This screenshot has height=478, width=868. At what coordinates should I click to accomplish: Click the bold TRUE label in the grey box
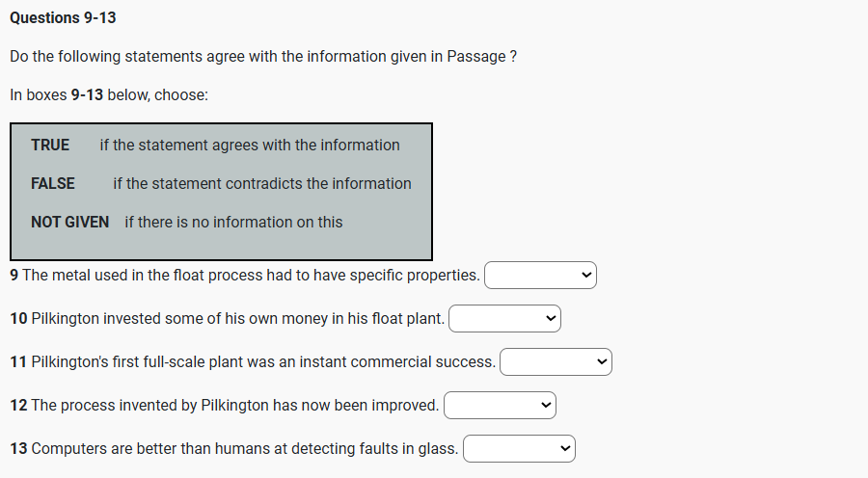click(50, 146)
